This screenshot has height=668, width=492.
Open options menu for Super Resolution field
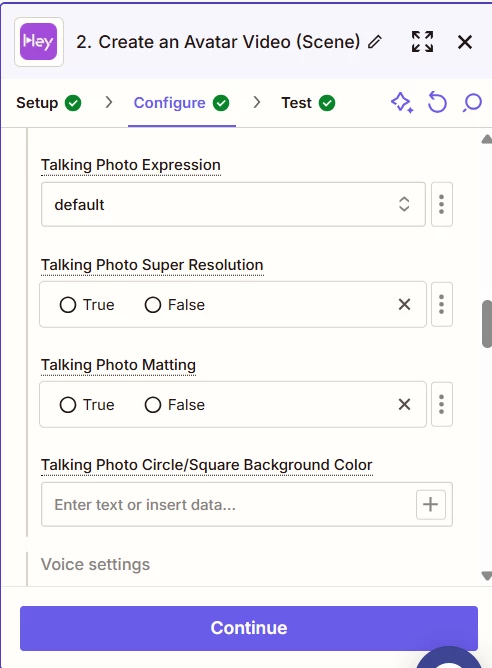(441, 304)
